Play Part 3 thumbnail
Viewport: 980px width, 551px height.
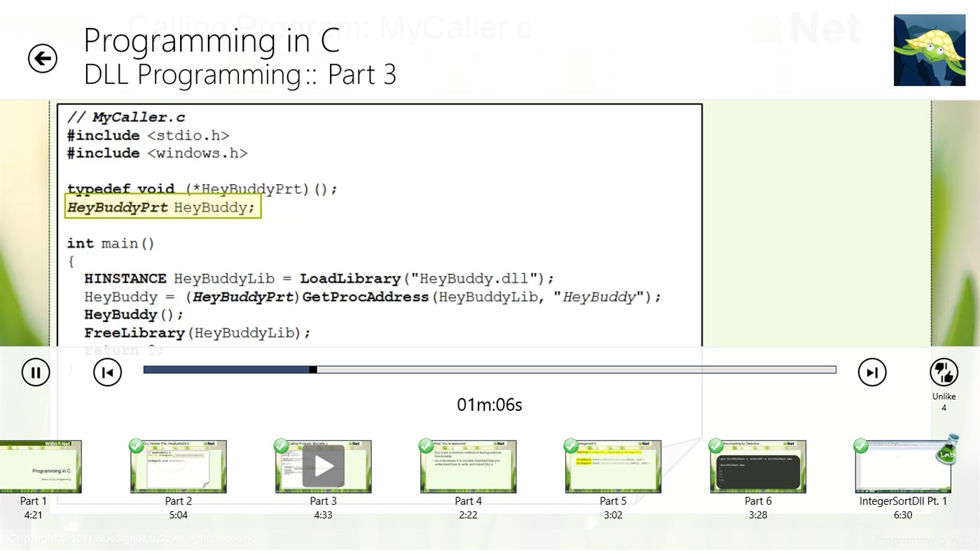pos(324,466)
